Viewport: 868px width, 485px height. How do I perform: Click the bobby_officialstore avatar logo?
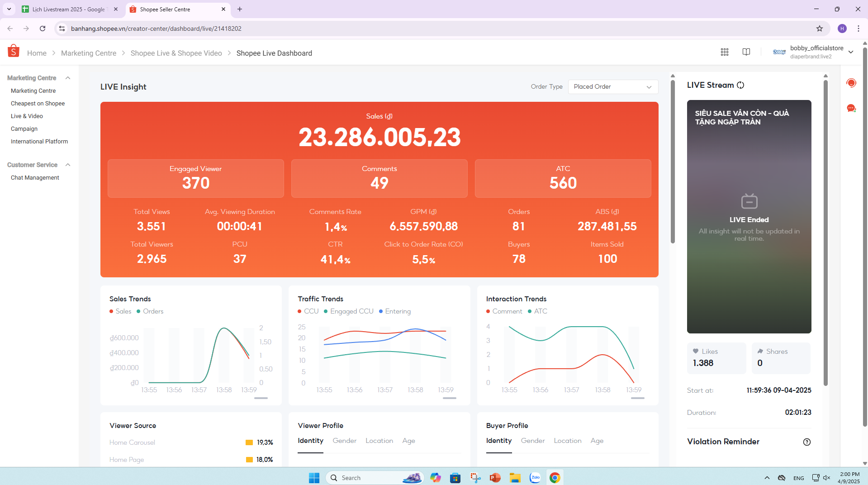[x=779, y=52]
